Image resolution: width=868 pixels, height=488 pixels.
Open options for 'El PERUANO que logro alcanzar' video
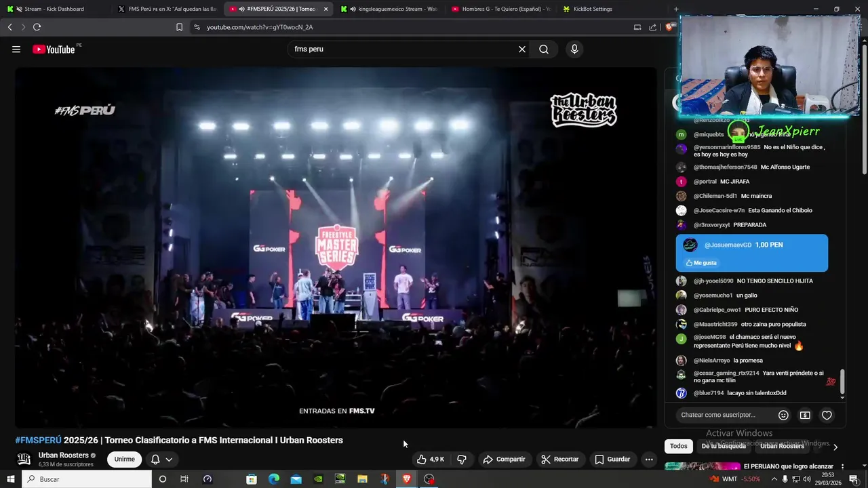(842, 466)
